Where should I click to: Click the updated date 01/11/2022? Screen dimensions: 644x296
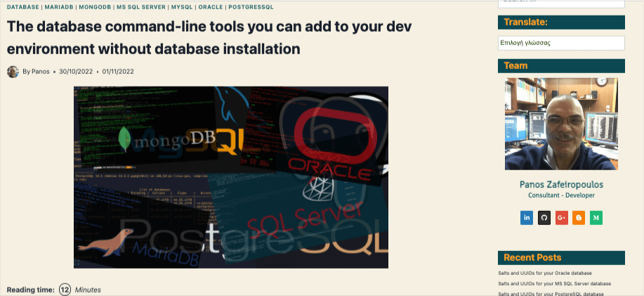(118, 72)
